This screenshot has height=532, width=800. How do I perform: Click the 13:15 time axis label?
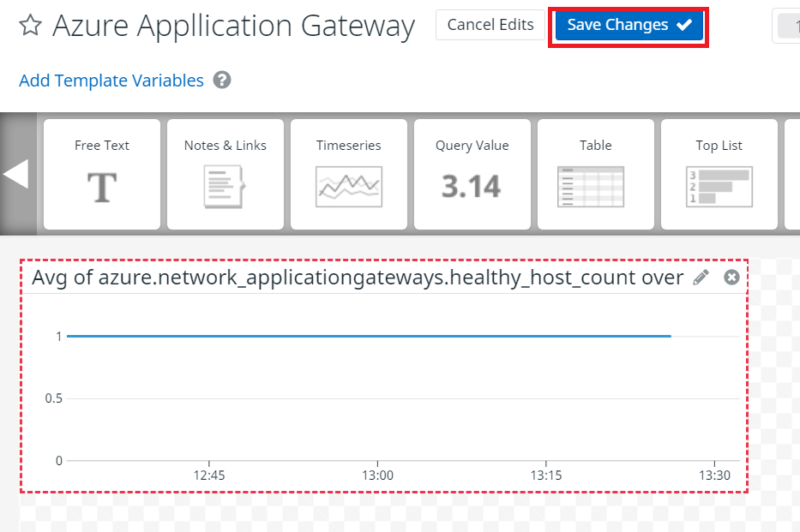(546, 475)
